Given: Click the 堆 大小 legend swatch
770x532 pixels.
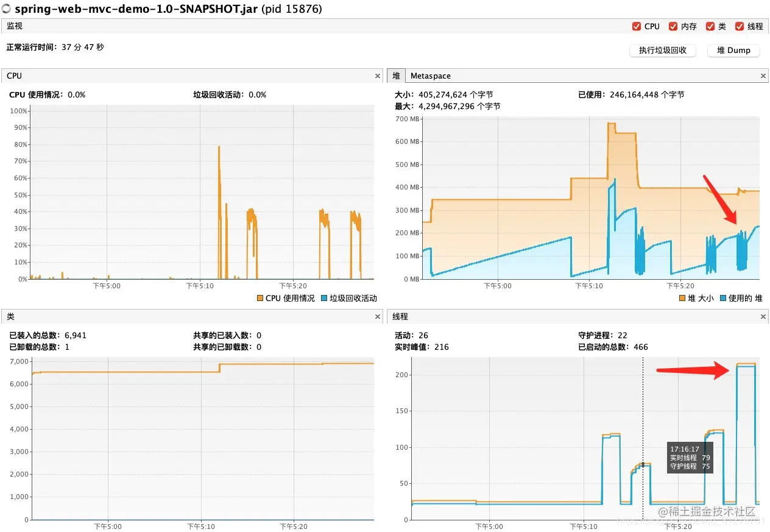Looking at the screenshot, I should 682,298.
